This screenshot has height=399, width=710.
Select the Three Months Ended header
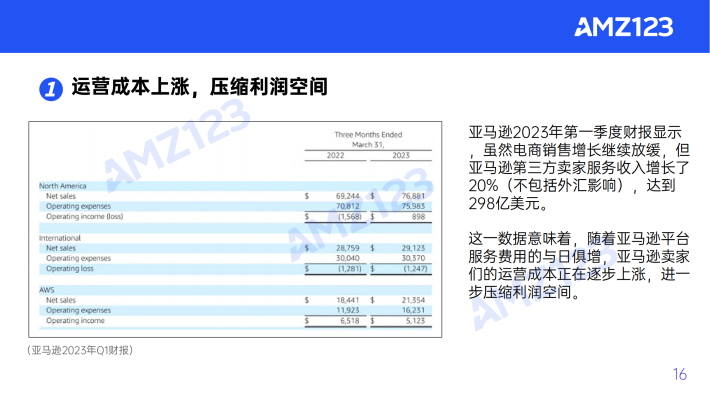pyautogui.click(x=368, y=135)
